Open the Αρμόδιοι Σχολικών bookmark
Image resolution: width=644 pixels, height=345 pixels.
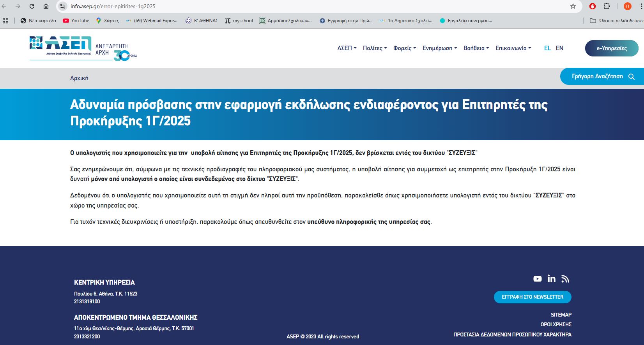pyautogui.click(x=286, y=21)
